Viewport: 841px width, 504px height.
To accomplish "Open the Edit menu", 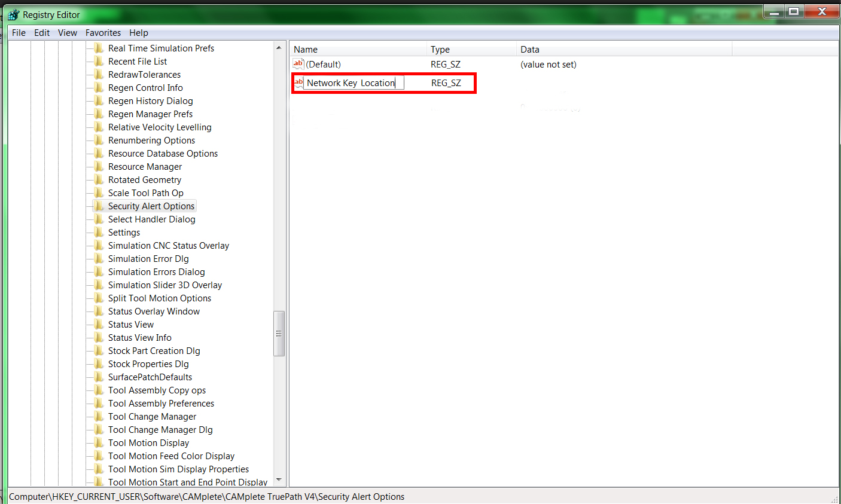I will click(x=42, y=33).
